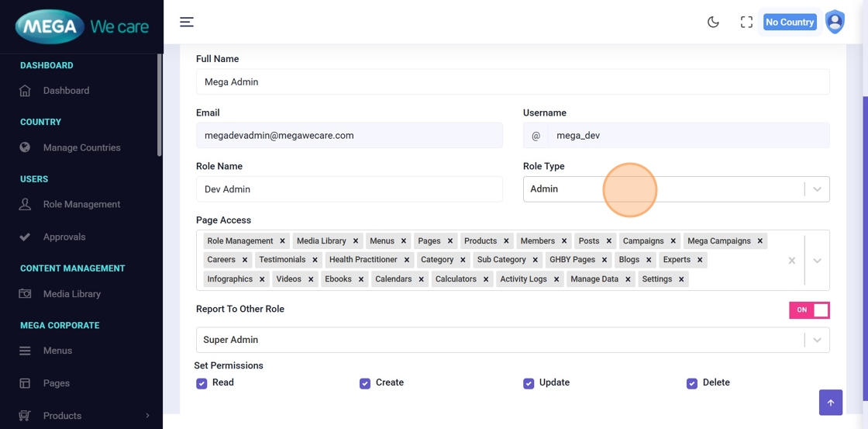
Task: Expand the Super Admin report dropdown
Action: click(817, 340)
